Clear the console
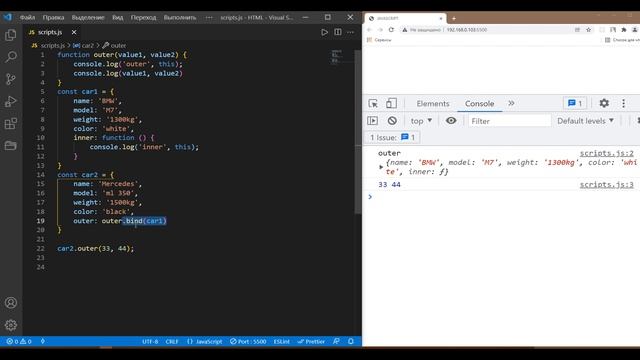 392,121
